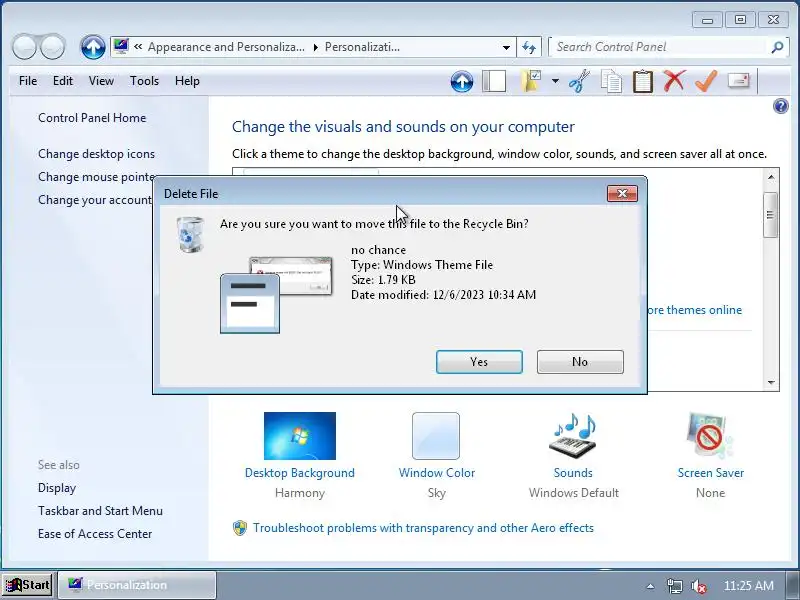The image size is (800, 600).
Task: Click the theme list scroll down arrow
Action: [x=771, y=382]
